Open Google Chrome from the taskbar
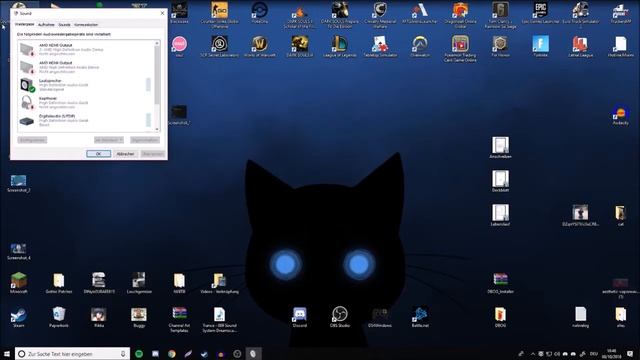 click(172, 354)
